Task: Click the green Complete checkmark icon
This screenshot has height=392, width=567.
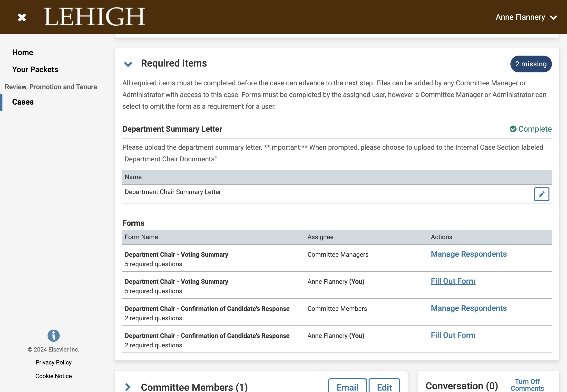Action: (x=513, y=129)
